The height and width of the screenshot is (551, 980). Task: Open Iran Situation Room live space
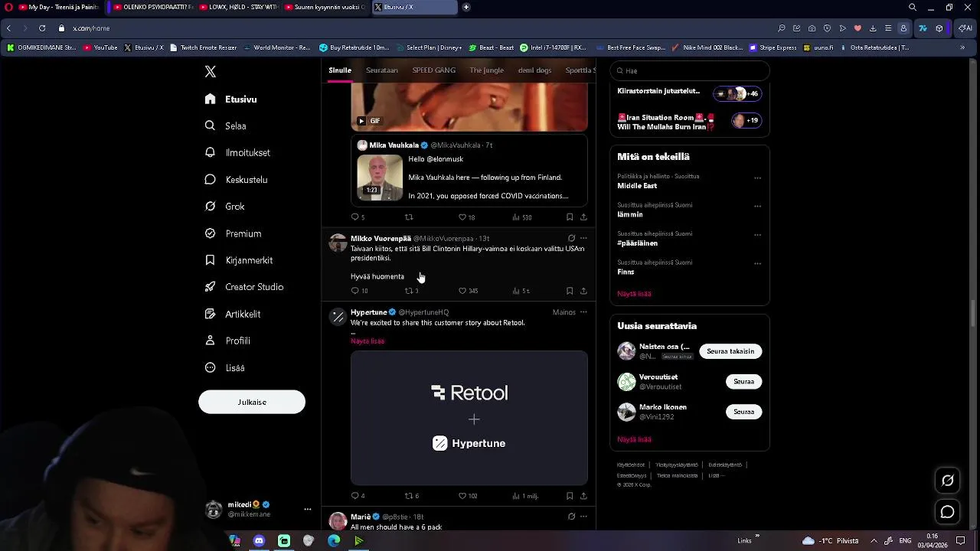click(x=689, y=122)
